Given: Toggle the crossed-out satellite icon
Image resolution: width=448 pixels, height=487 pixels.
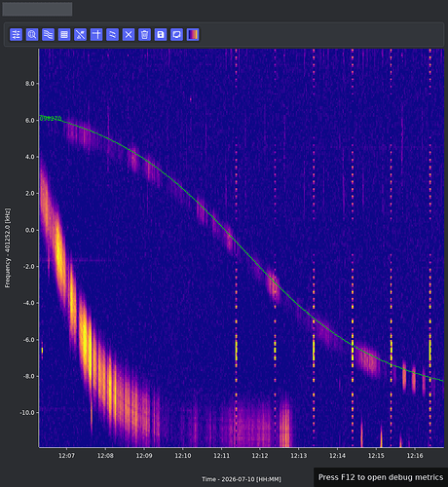Looking at the screenshot, I should (x=80, y=34).
